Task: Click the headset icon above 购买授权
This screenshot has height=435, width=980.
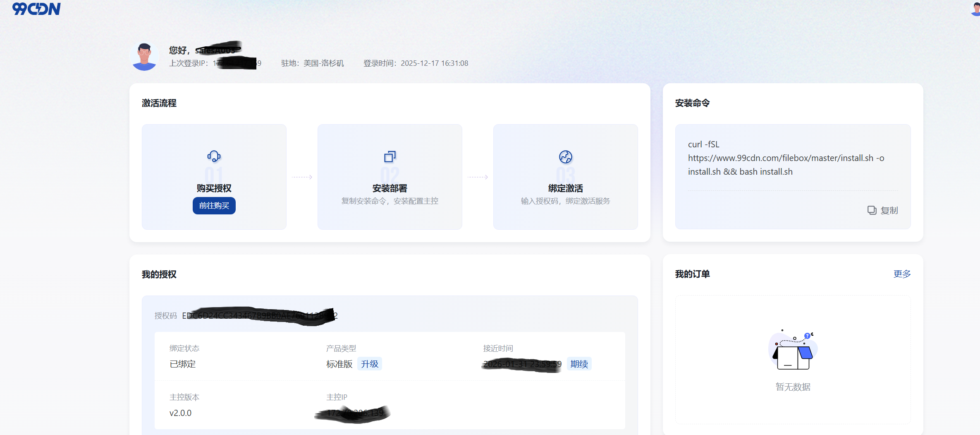Action: (x=214, y=156)
